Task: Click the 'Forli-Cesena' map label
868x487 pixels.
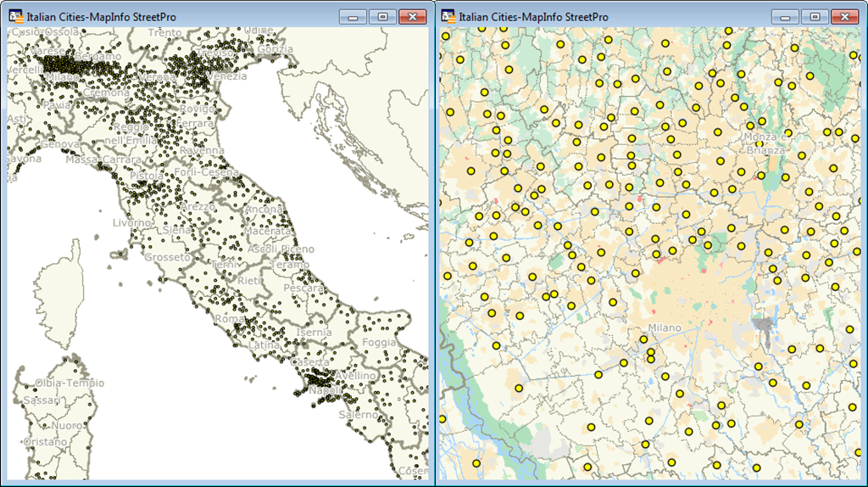Action: pyautogui.click(x=207, y=172)
